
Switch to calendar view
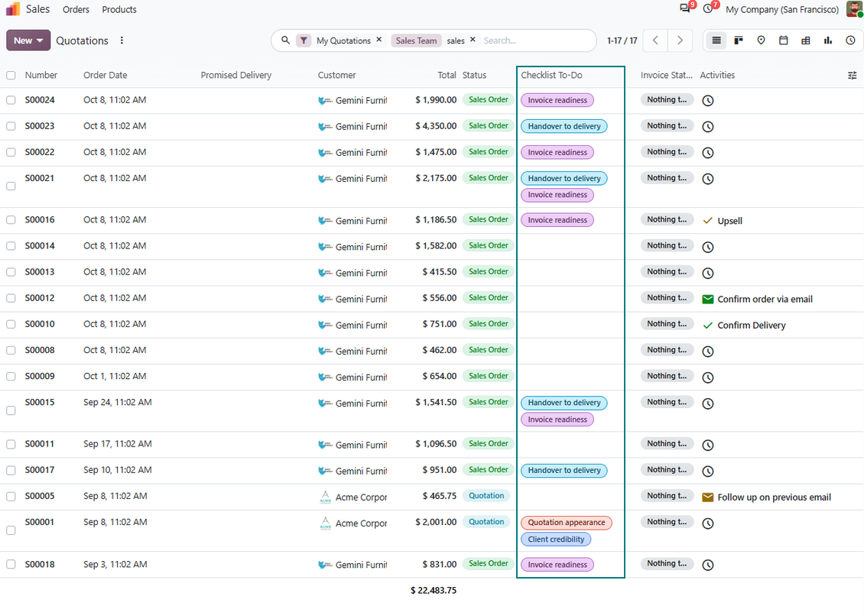[x=784, y=41]
